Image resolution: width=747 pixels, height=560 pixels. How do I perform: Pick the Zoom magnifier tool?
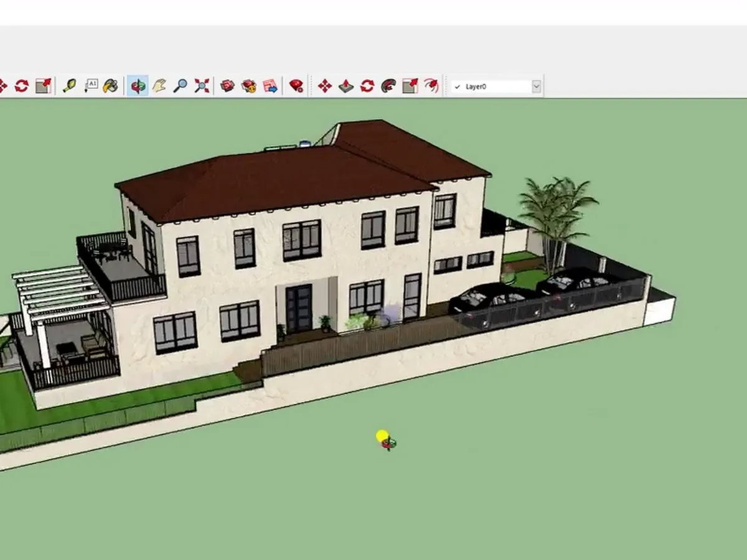click(181, 86)
